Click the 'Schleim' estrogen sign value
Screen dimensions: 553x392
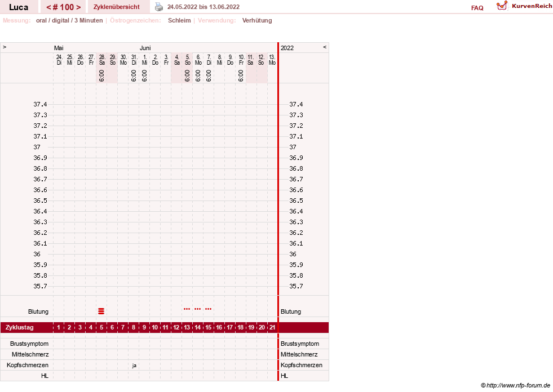(179, 20)
